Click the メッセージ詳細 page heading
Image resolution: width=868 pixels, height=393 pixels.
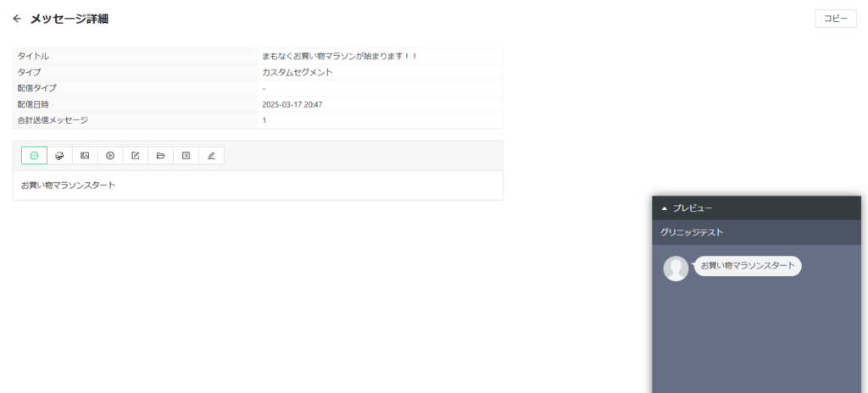70,19
